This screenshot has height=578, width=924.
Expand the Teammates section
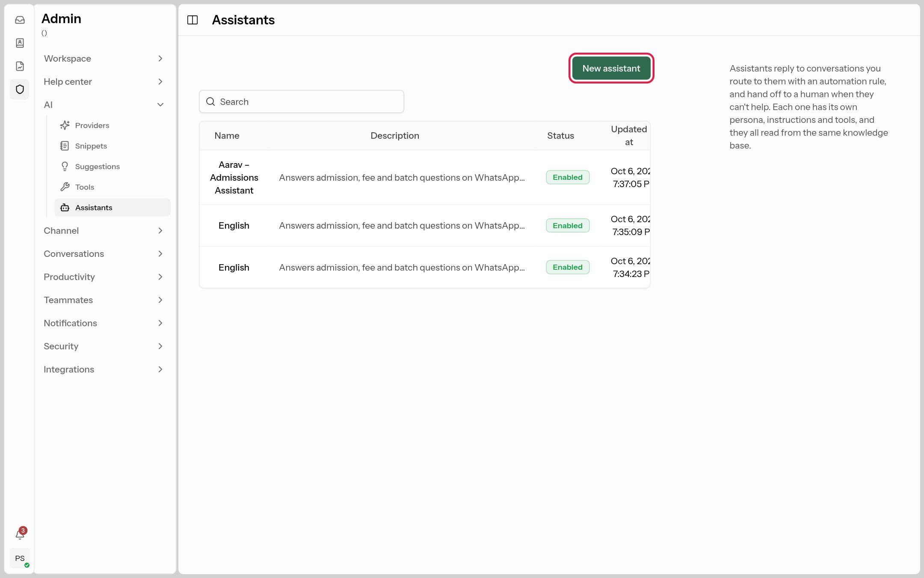104,300
